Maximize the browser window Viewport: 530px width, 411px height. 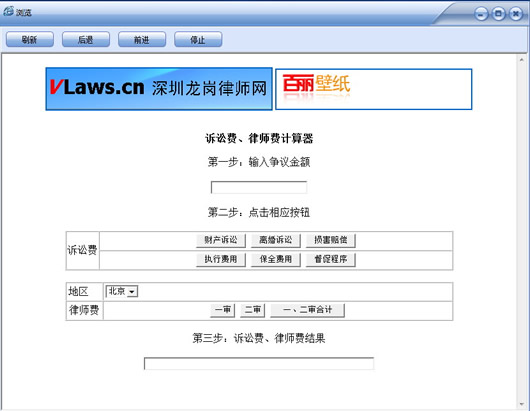(498, 14)
